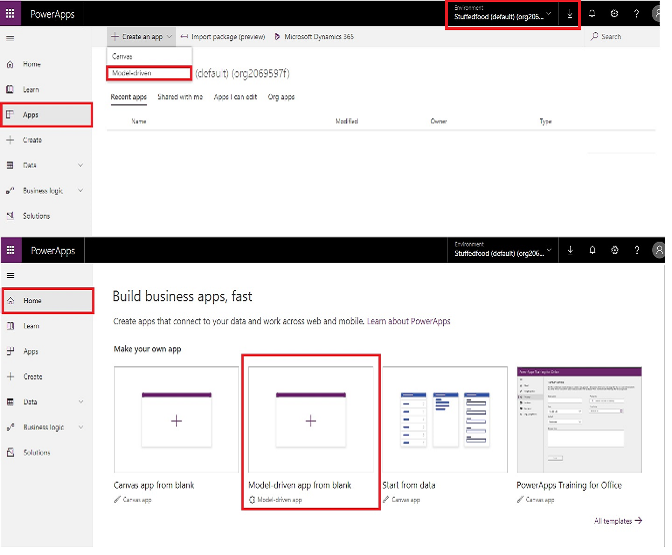This screenshot has width=672, height=555.
Task: Open Environment dropdown in bottom window
Action: [x=503, y=250]
